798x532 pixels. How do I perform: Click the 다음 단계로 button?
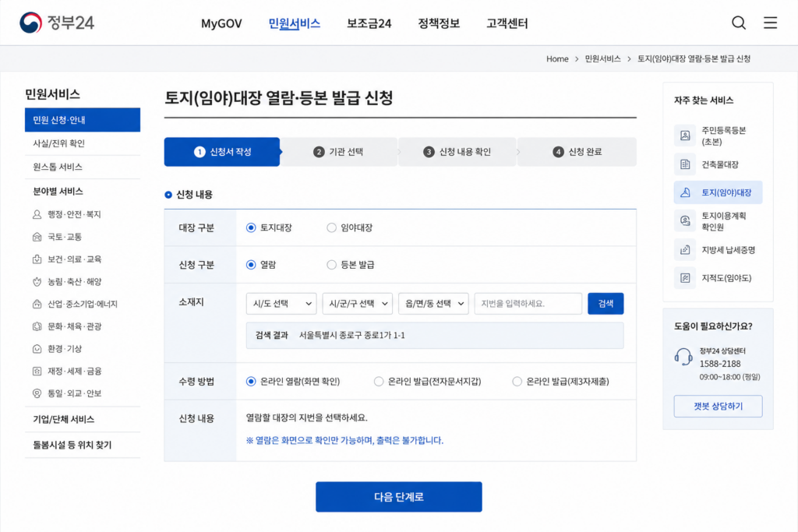(x=398, y=497)
